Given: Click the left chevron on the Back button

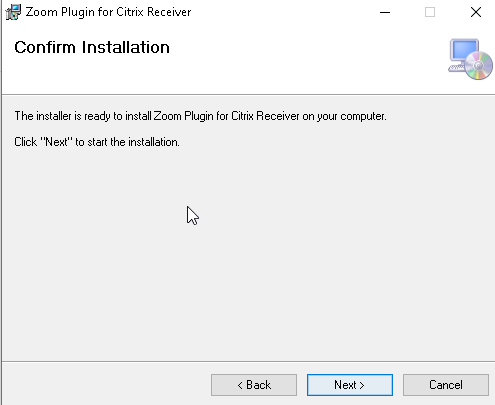Looking at the screenshot, I should point(240,385).
